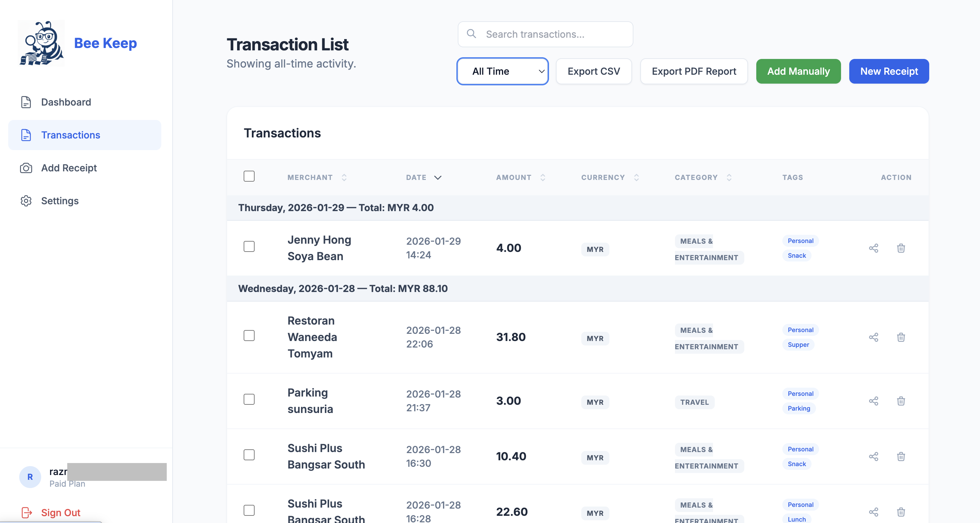The image size is (980, 523).
Task: Export transactions as CSV
Action: pos(594,71)
